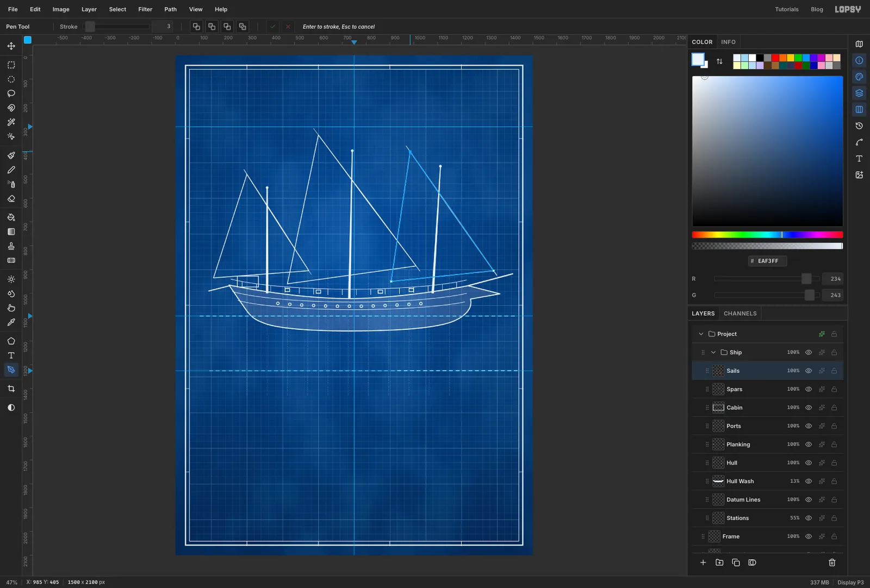
Task: Select the Crop tool
Action: 11,389
